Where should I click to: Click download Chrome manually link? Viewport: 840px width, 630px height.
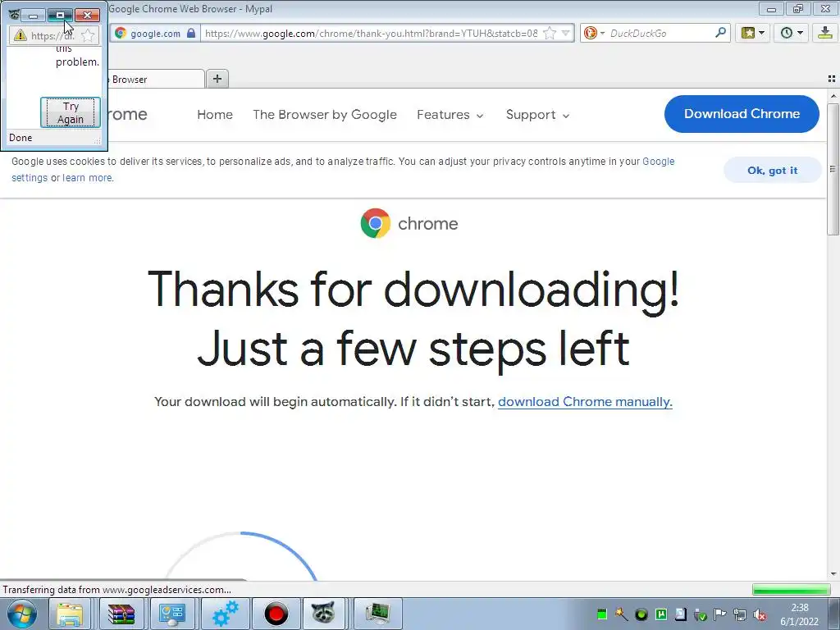[585, 402]
